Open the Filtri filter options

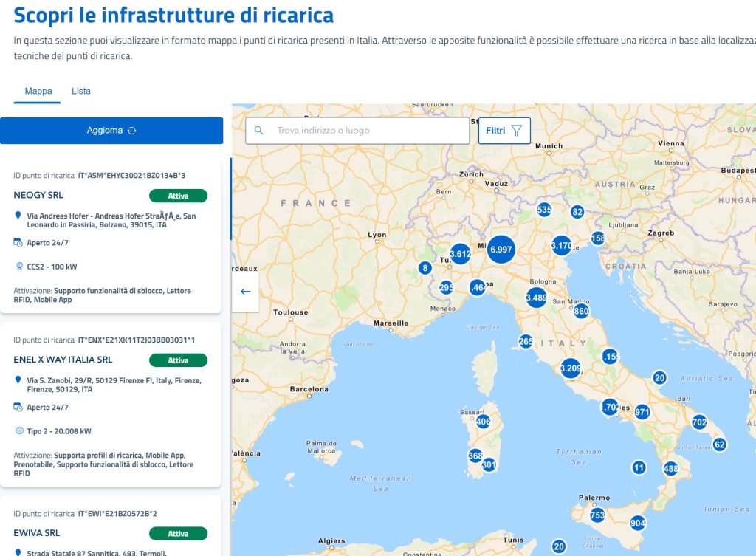coord(504,131)
